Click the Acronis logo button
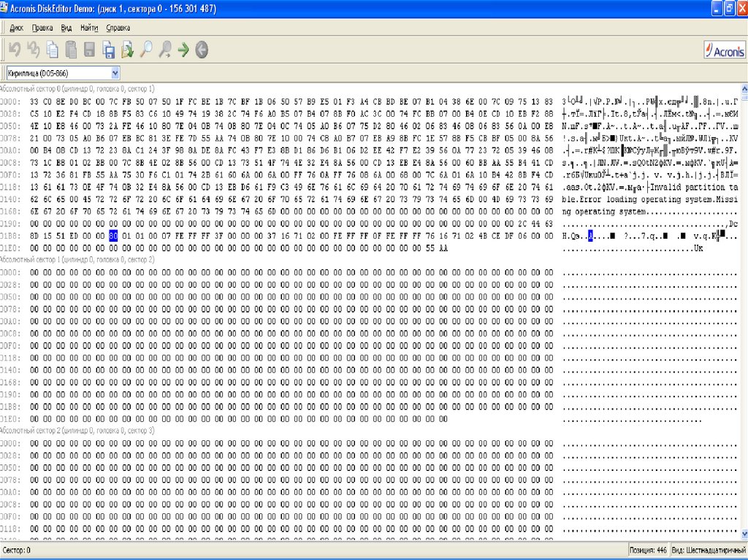The image size is (748, 560). pyautogui.click(x=724, y=50)
